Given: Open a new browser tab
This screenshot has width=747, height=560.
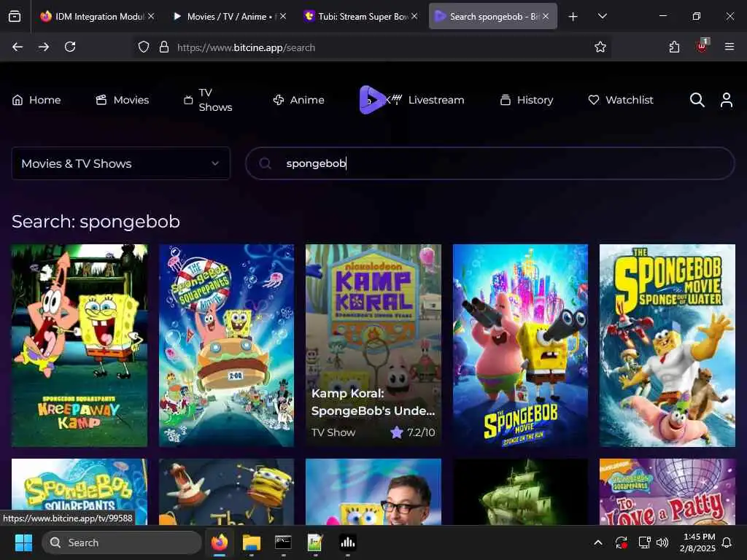Looking at the screenshot, I should click(x=573, y=17).
